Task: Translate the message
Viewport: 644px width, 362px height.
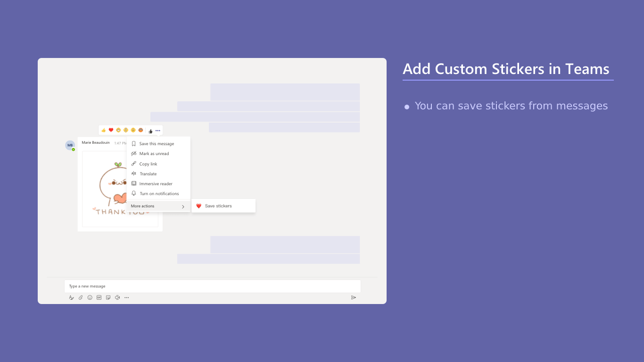Action: click(148, 174)
